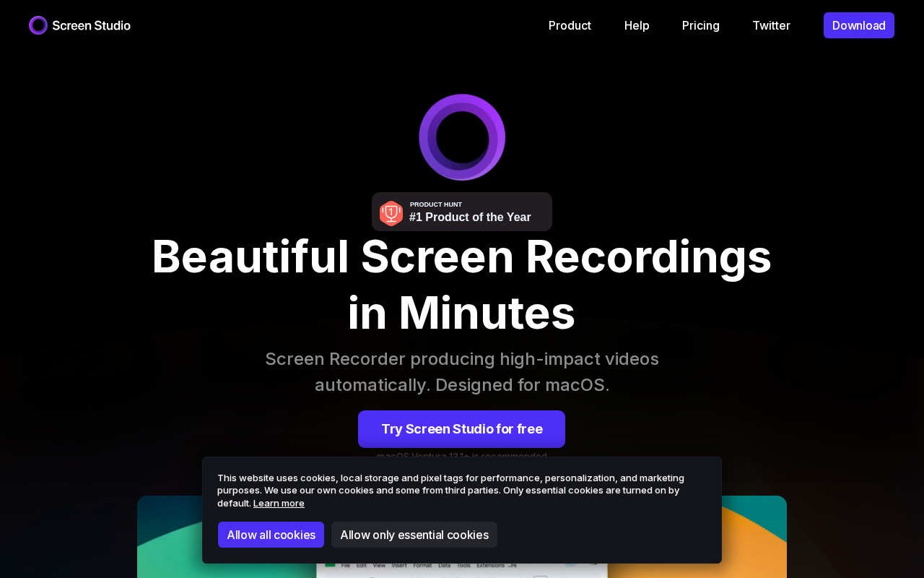
Task: Choose Allow only essential cookies
Action: click(x=414, y=535)
